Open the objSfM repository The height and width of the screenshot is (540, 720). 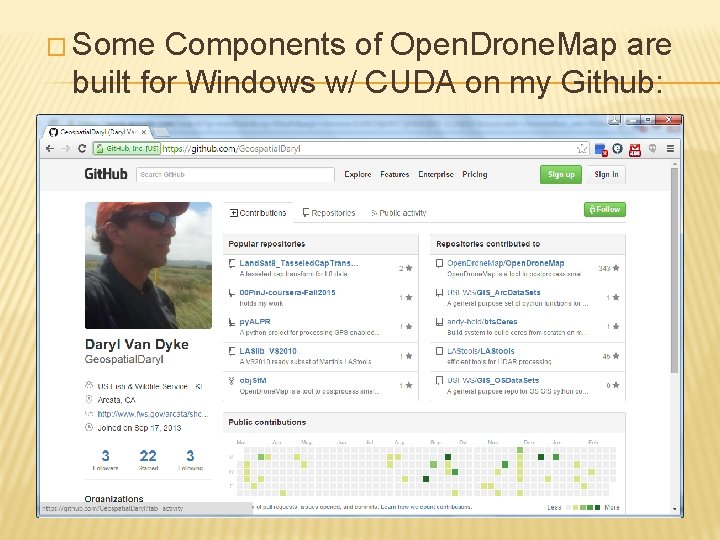click(x=253, y=380)
